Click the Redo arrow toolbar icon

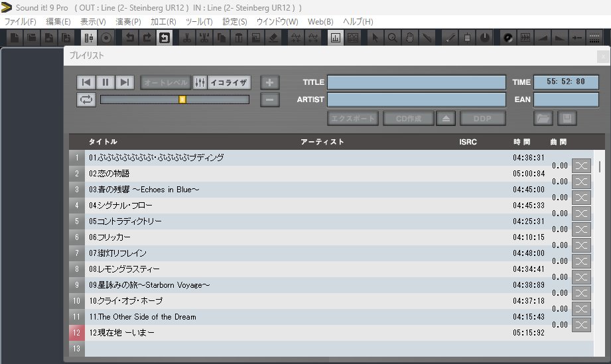[147, 38]
